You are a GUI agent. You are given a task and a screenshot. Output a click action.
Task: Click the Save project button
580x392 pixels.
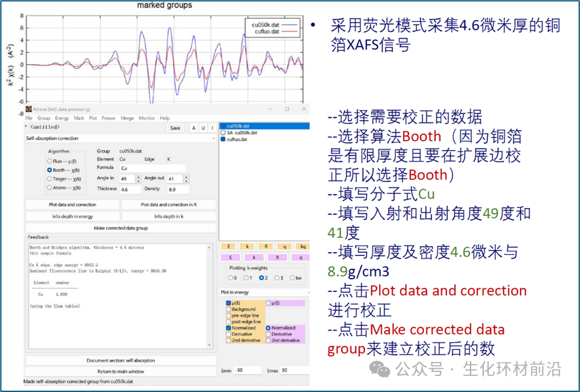tap(175, 128)
